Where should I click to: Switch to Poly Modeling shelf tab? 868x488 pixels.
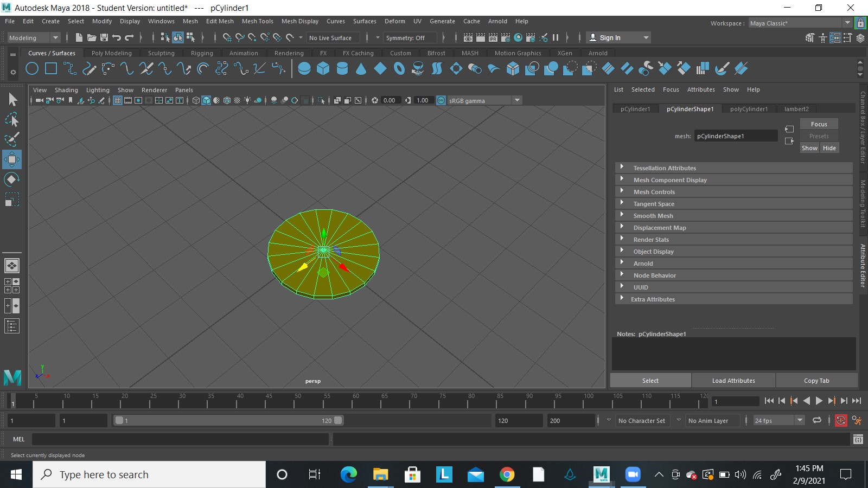111,53
